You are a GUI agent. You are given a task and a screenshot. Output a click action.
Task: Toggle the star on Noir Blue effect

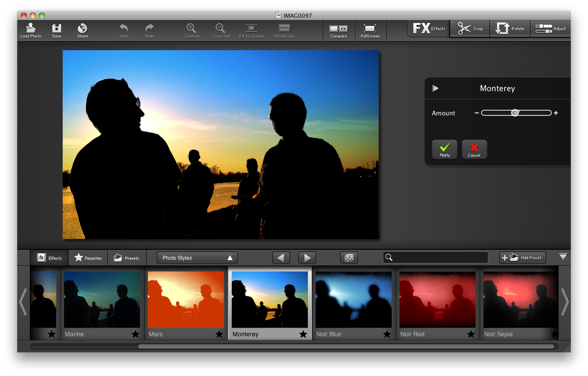(x=387, y=334)
